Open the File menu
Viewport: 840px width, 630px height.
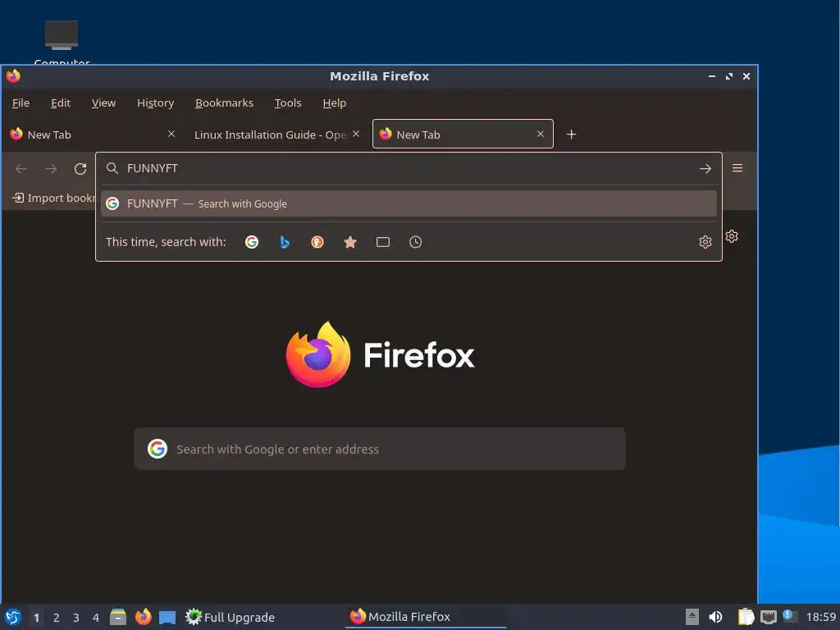point(21,103)
